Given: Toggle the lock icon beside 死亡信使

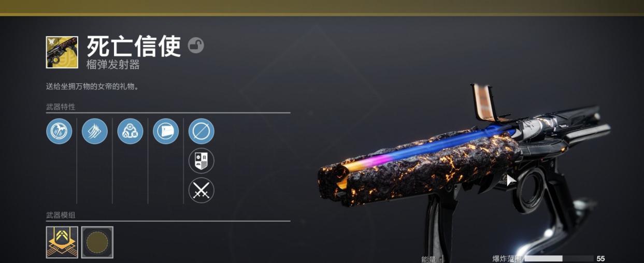Looking at the screenshot, I should pos(196,46).
